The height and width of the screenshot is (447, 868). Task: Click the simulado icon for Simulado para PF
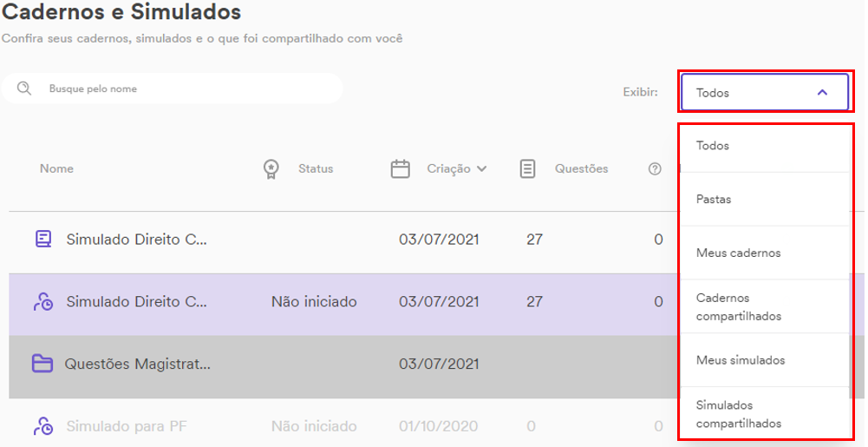[43, 426]
